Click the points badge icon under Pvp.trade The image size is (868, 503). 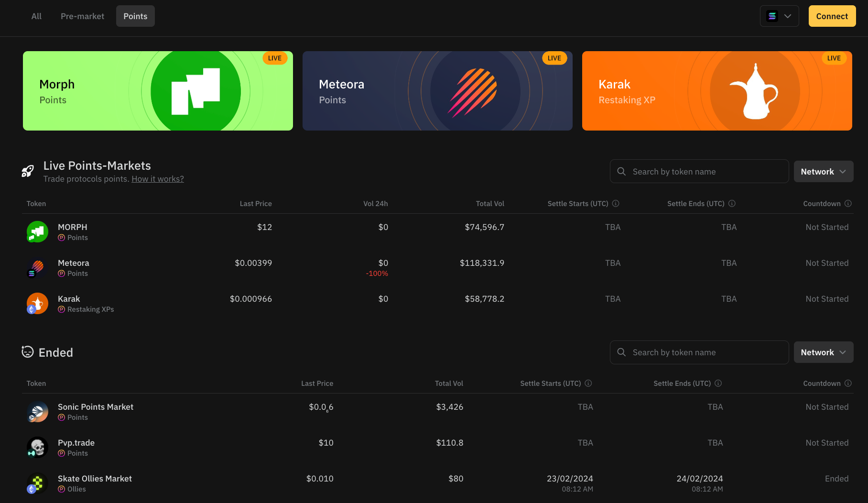coord(61,453)
